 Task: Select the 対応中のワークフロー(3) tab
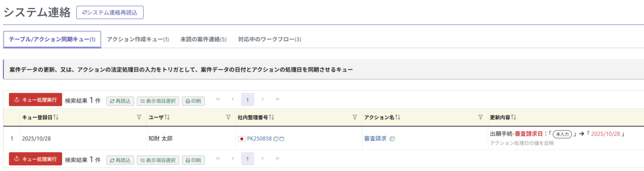[269, 39]
